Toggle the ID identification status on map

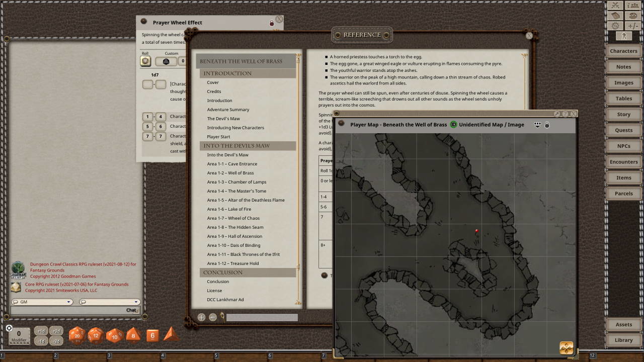(x=453, y=125)
